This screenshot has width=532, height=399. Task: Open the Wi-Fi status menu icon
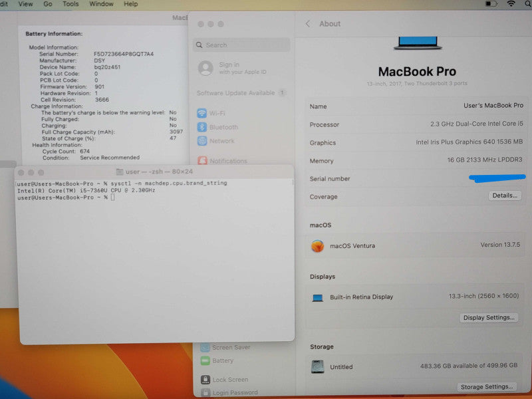pyautogui.click(x=511, y=4)
